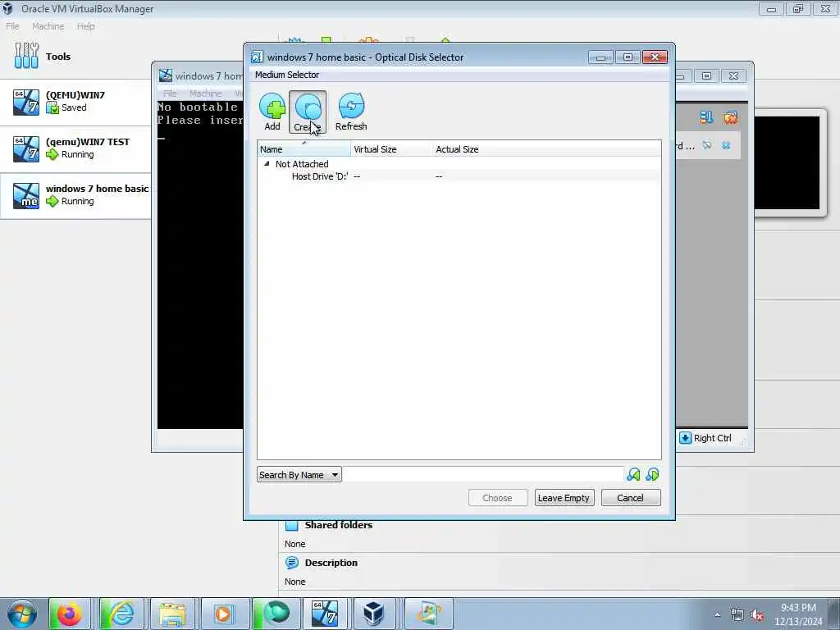Sort by the Virtual Size column header

click(391, 149)
